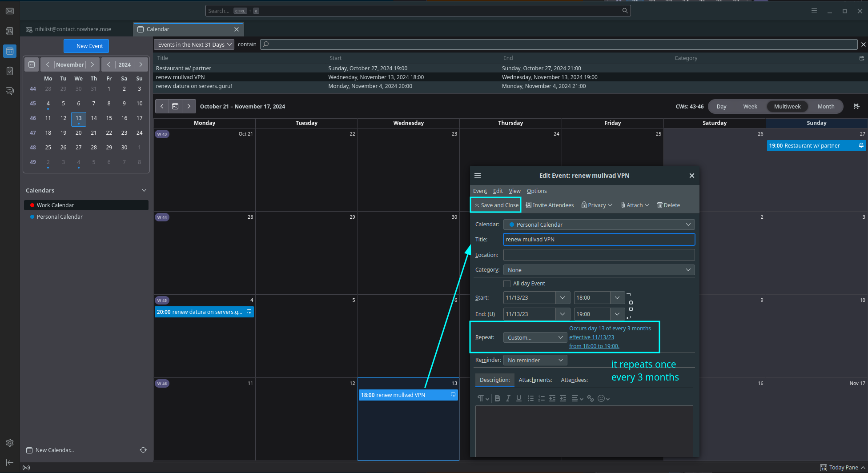
Task: Focus the global Search field
Action: 418,11
